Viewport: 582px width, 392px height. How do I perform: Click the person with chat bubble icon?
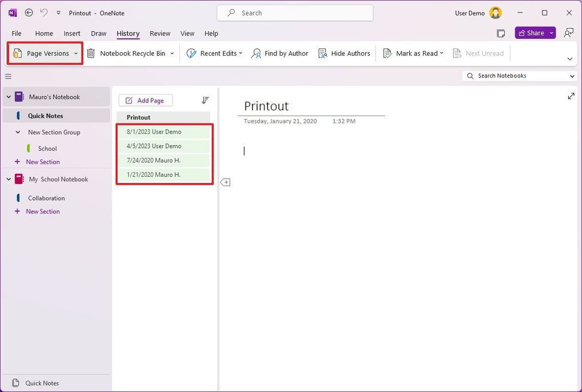(568, 32)
